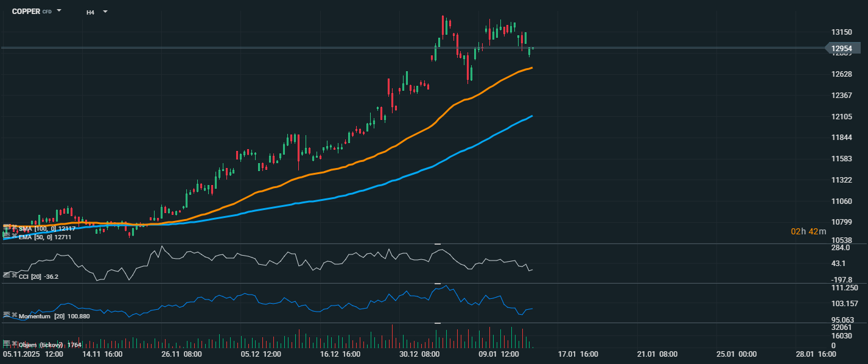868x364 pixels.
Task: Click the COPPER symbol name
Action: point(26,11)
